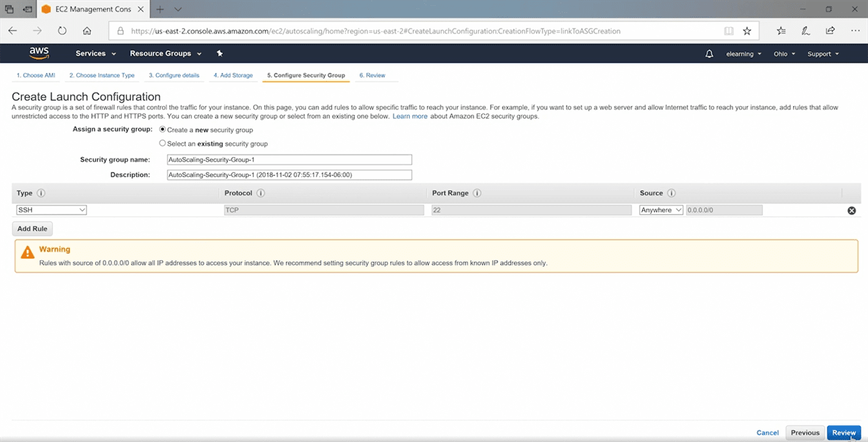Switch to Choose Instance Type step
Image resolution: width=868 pixels, height=442 pixels.
point(102,76)
